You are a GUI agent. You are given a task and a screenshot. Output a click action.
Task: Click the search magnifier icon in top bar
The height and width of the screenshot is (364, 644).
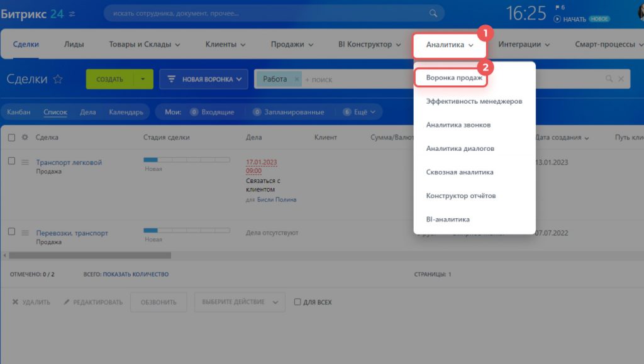click(433, 13)
